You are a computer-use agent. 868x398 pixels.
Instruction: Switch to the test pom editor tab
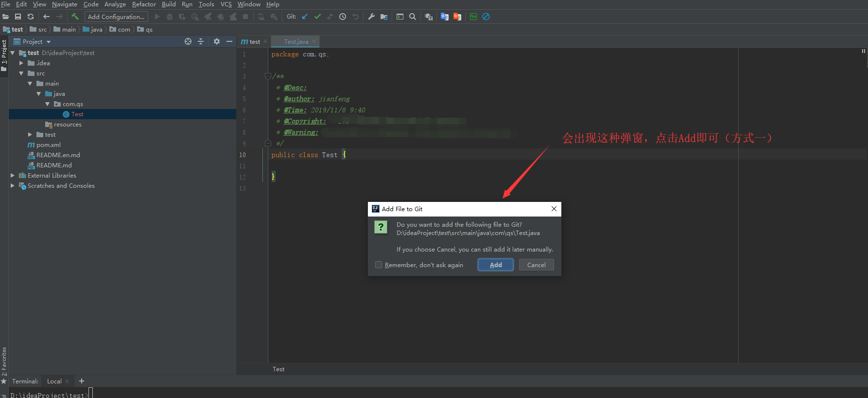(254, 42)
